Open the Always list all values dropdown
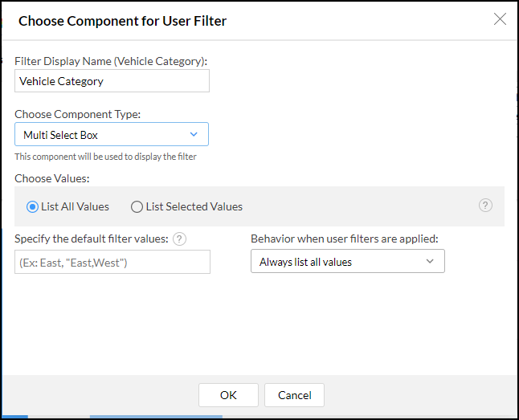This screenshot has width=519, height=420. pyautogui.click(x=348, y=261)
